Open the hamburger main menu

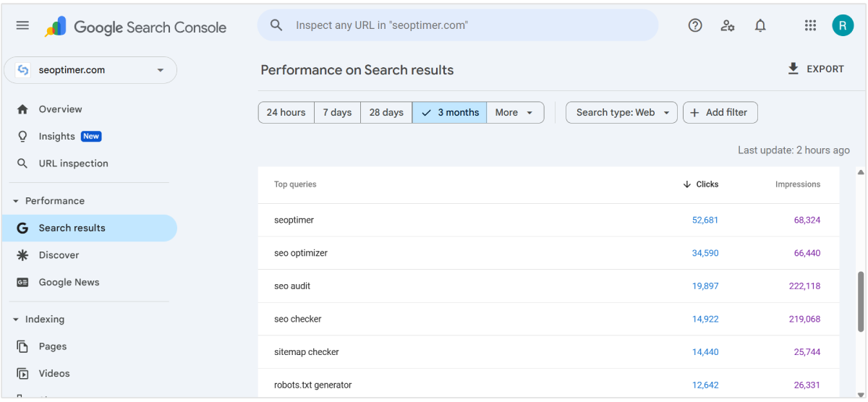coord(22,25)
